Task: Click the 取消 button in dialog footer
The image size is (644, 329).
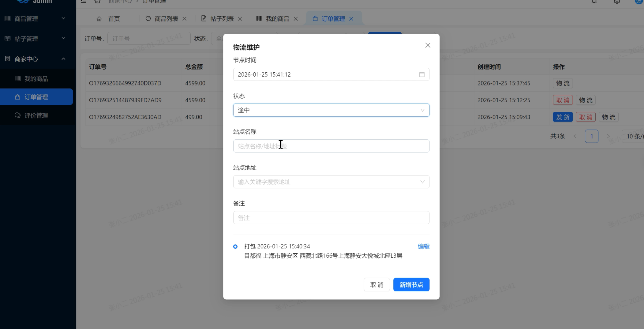Action: tap(376, 285)
